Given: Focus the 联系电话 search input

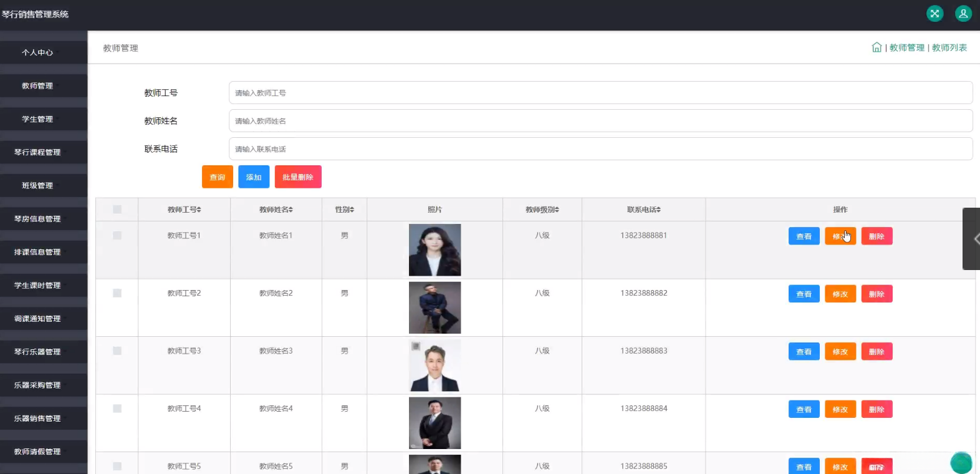Looking at the screenshot, I should pyautogui.click(x=601, y=149).
